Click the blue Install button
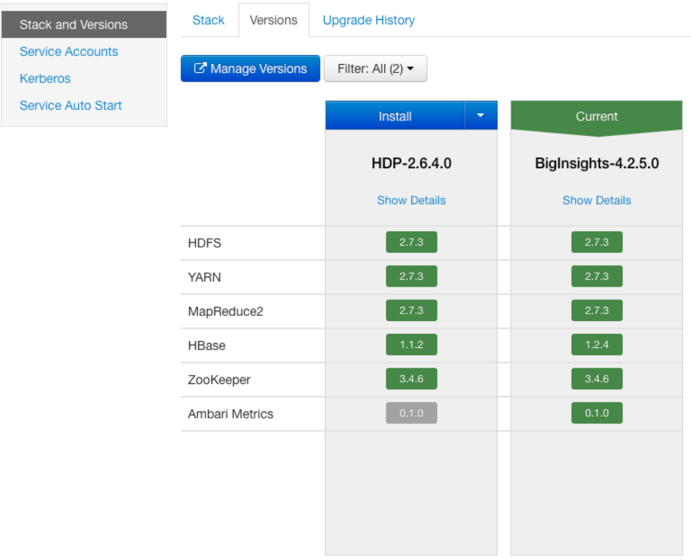 395,116
